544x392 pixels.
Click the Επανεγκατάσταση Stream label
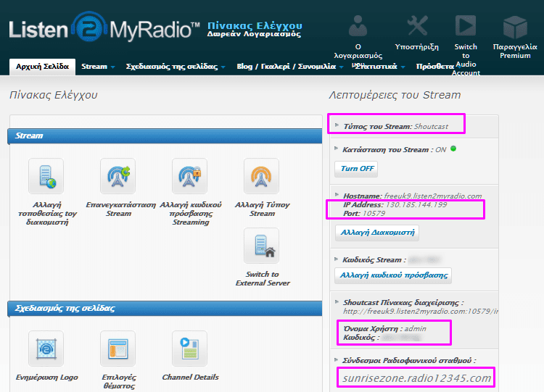pyautogui.click(x=120, y=209)
